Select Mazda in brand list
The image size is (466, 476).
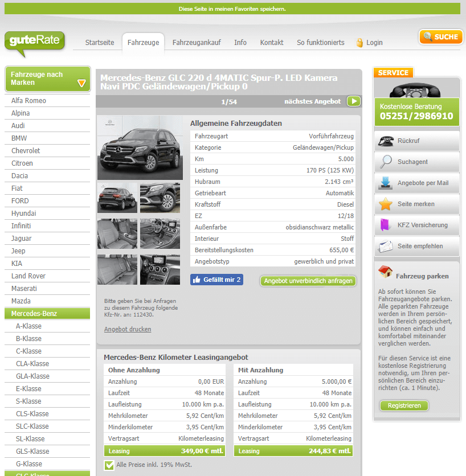tap(47, 301)
